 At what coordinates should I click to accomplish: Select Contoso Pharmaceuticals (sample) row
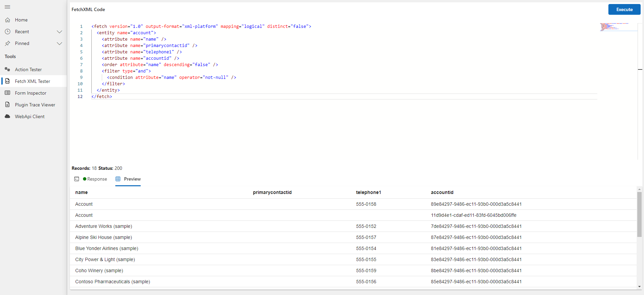point(353,282)
